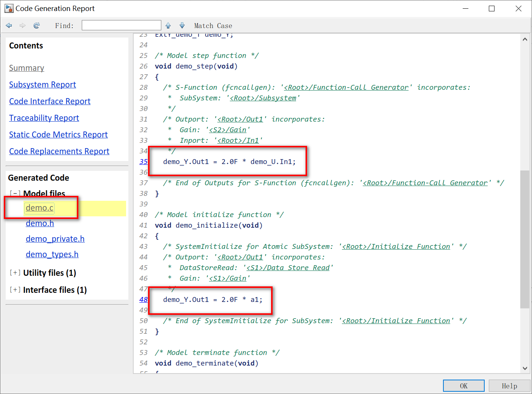The height and width of the screenshot is (394, 532).
Task: Click the Find previous up arrow
Action: 168,25
